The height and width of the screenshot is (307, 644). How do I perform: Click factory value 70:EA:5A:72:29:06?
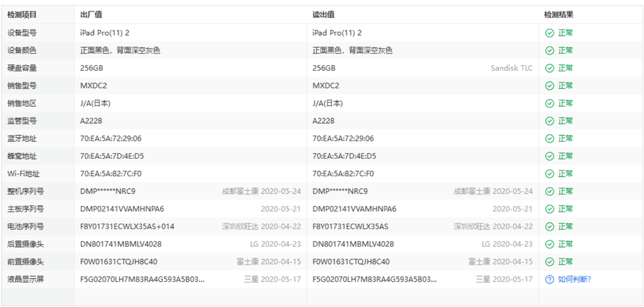point(111,139)
